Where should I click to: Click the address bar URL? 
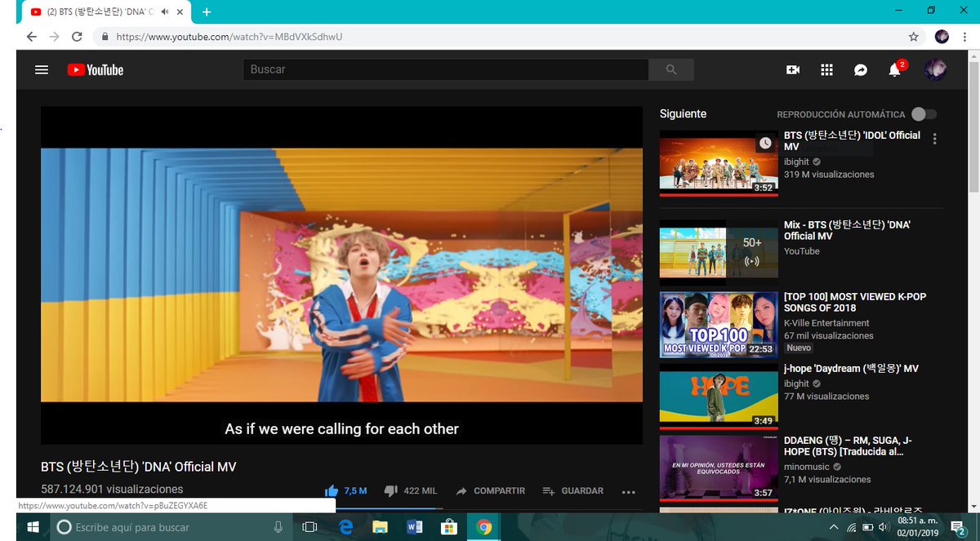pos(229,37)
